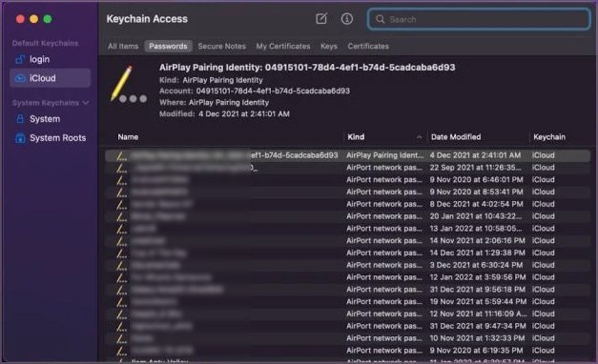Click pencil icon of 3 Dec 2021 row

tap(121, 265)
